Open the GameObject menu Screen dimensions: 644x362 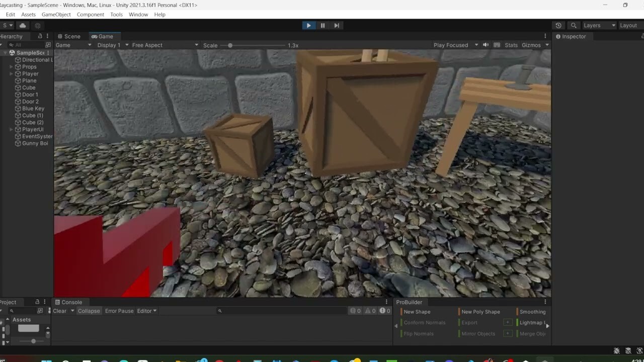(x=56, y=14)
